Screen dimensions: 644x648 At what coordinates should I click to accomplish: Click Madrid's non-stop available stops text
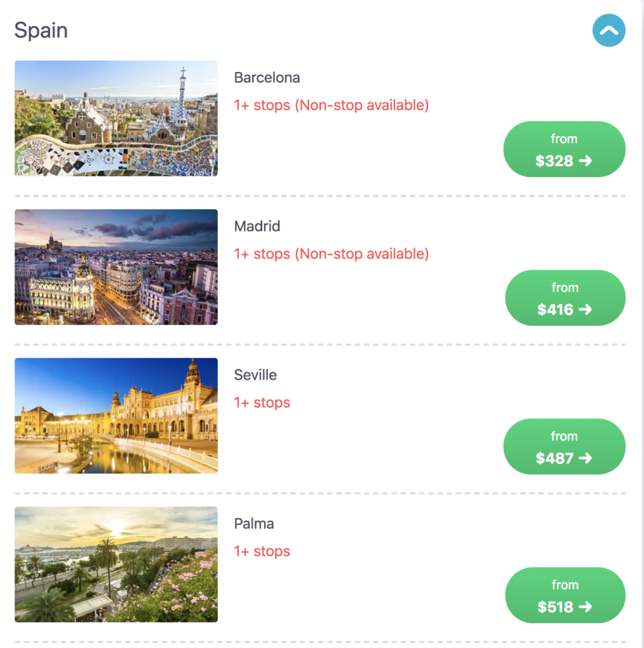[331, 254]
